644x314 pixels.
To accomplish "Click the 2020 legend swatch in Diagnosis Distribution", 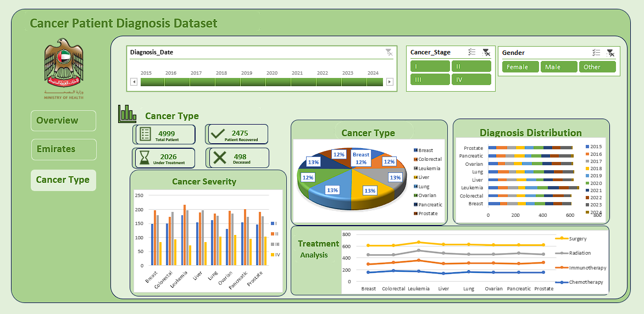I will coord(586,183).
